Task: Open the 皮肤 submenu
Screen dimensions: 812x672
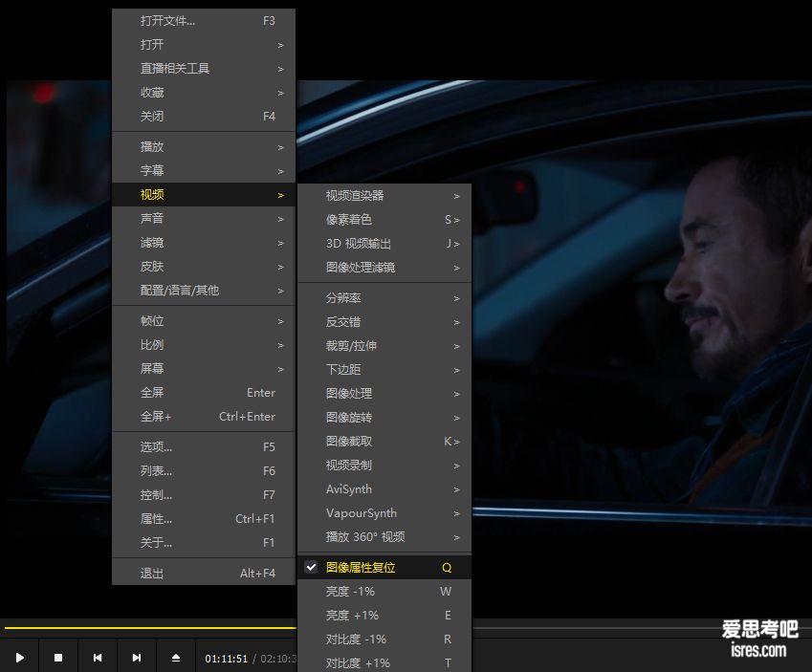Action: pyautogui.click(x=204, y=266)
